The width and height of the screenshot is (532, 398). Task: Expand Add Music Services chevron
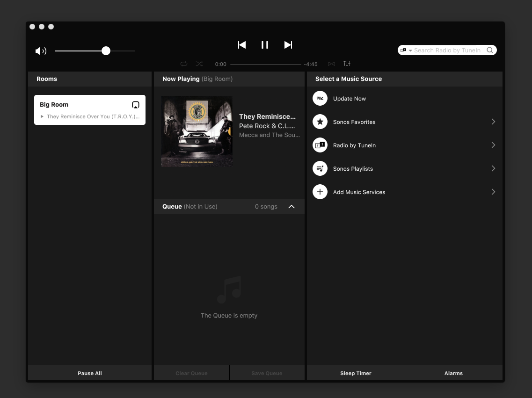coord(493,192)
